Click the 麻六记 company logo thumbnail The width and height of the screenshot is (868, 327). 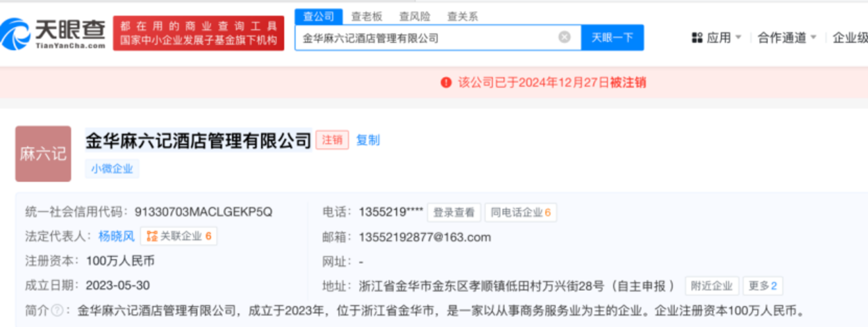tap(43, 154)
